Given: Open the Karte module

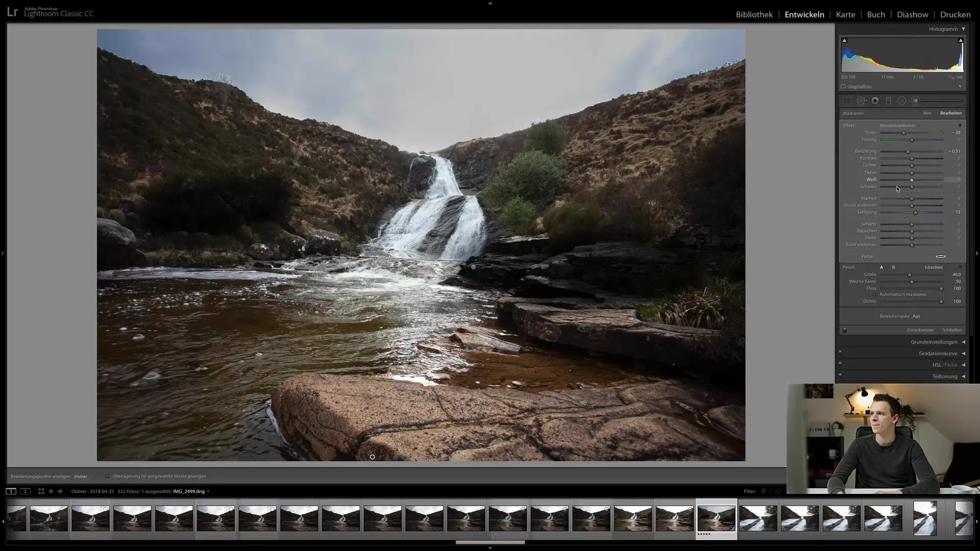Looking at the screenshot, I should tap(846, 14).
